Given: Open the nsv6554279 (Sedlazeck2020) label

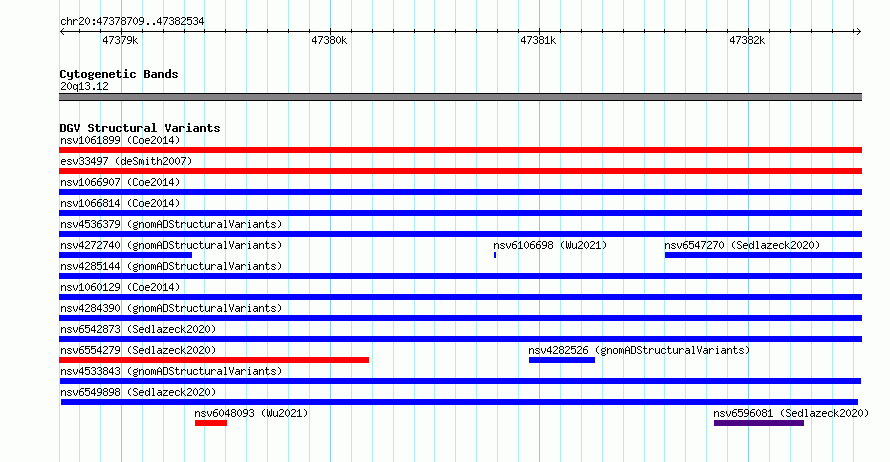Looking at the screenshot, I should [x=138, y=350].
